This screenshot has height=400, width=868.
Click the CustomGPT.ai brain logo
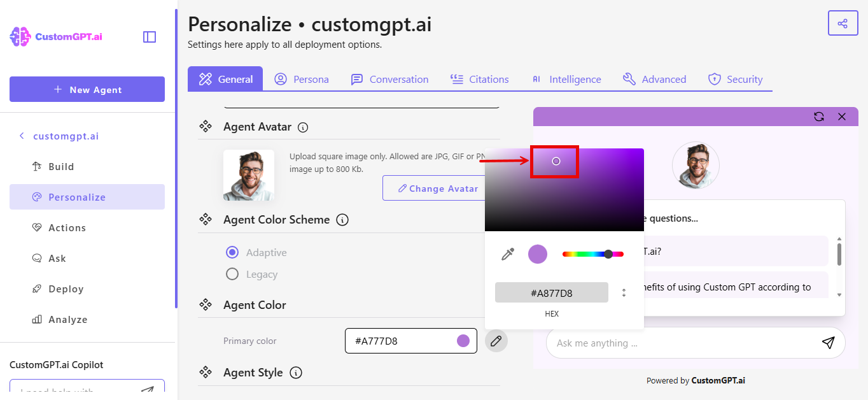click(20, 37)
